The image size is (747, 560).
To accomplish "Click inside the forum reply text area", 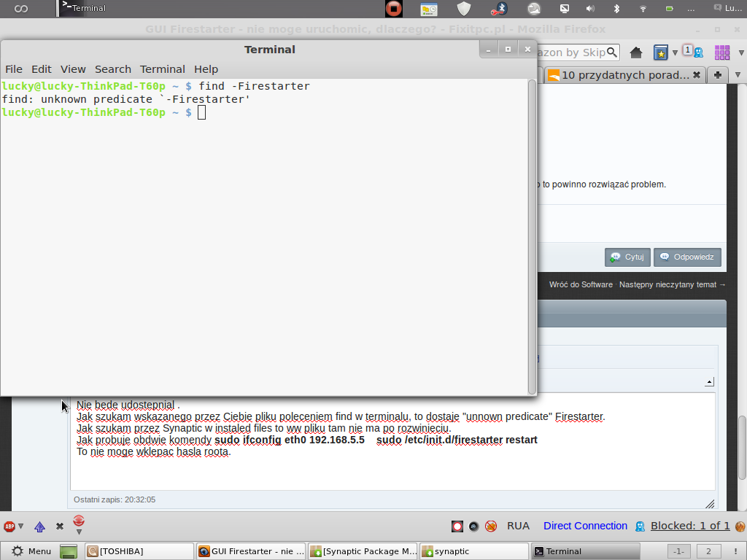I will coord(392,441).
